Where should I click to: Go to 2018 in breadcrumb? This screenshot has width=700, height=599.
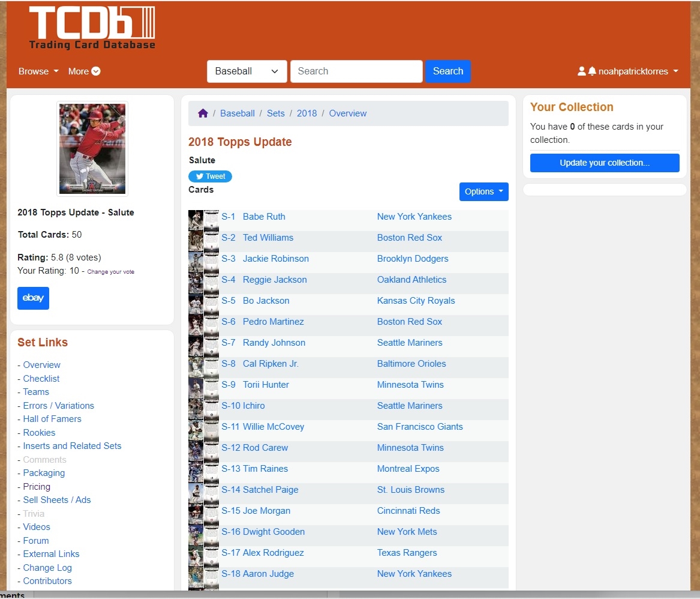tap(307, 113)
